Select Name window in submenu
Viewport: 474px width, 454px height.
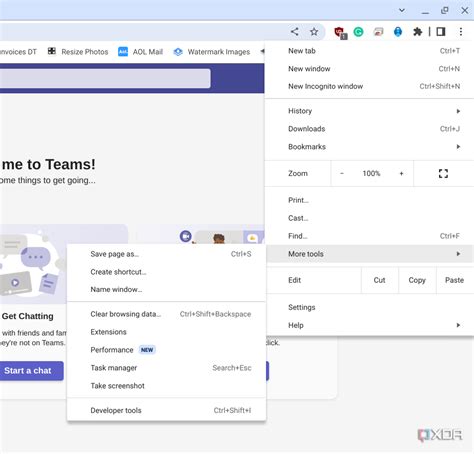point(166,290)
